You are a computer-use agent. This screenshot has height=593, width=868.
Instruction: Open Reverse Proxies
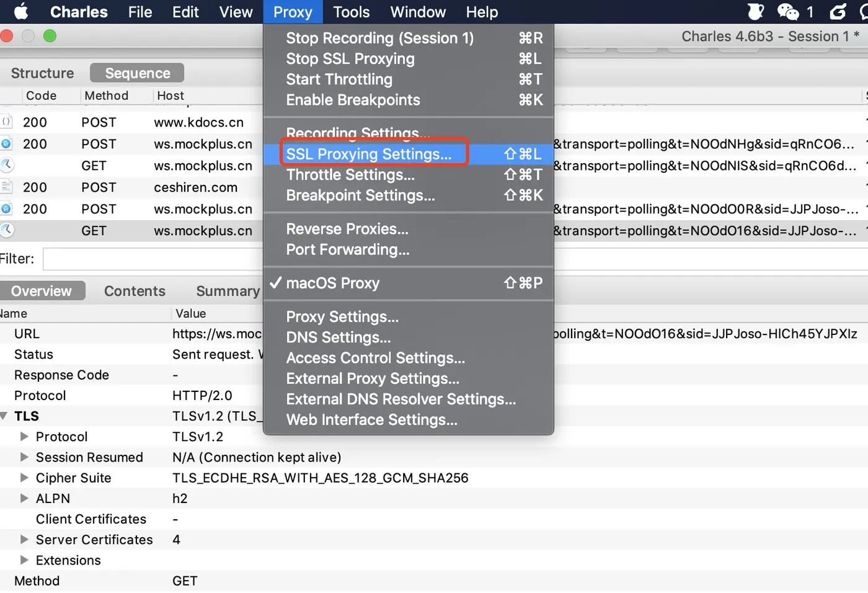click(408, 229)
